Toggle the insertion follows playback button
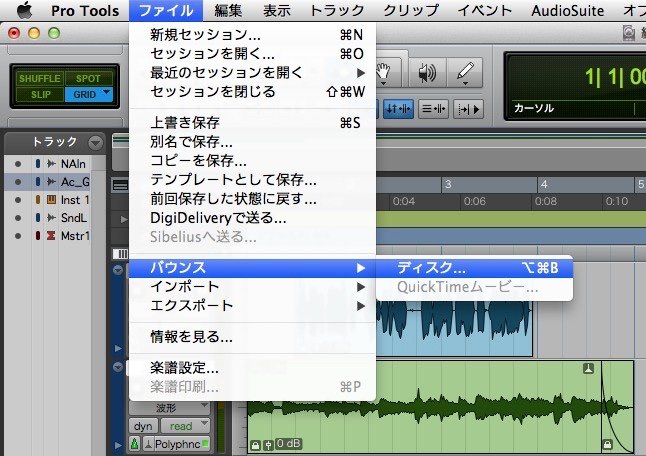The image size is (646, 456). point(468,109)
